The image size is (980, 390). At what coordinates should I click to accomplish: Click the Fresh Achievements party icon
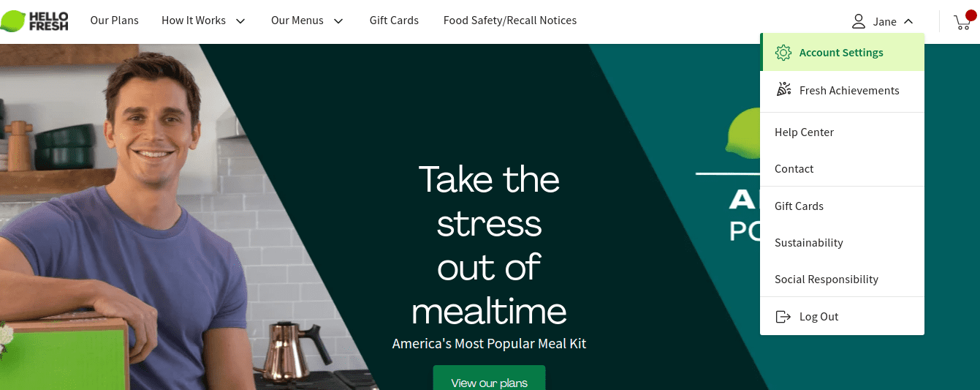click(783, 90)
